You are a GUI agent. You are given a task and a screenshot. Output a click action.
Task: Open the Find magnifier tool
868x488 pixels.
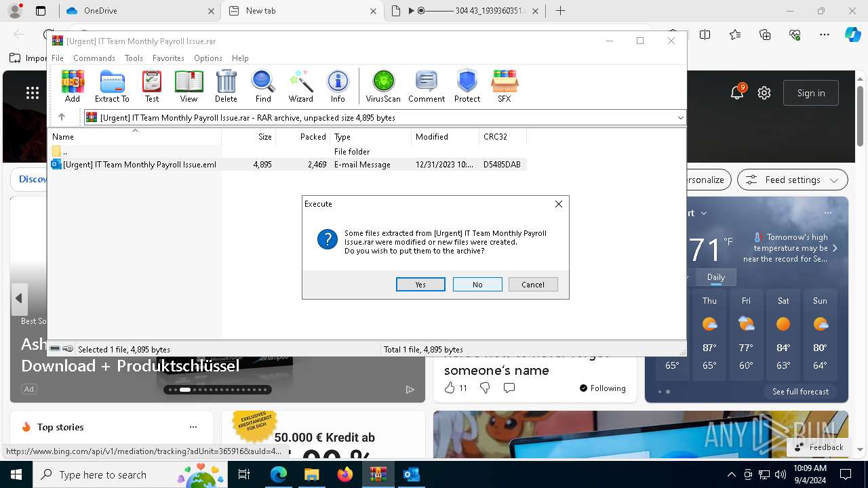263,86
